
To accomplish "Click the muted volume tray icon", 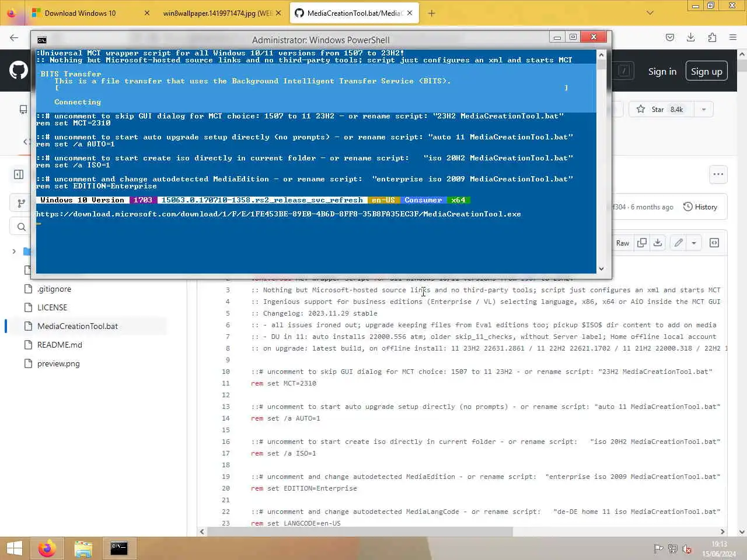I will coord(687,549).
